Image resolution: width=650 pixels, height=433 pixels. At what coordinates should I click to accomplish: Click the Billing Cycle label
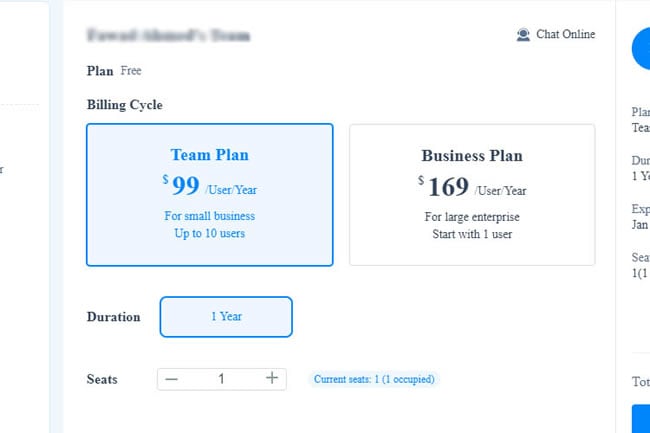(x=124, y=105)
